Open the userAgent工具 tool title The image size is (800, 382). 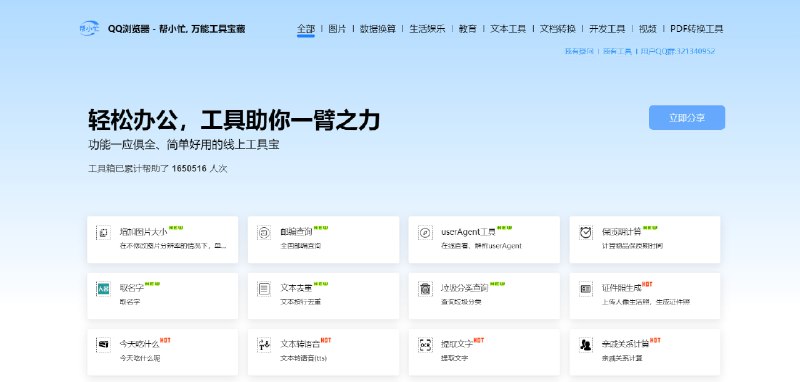point(468,232)
